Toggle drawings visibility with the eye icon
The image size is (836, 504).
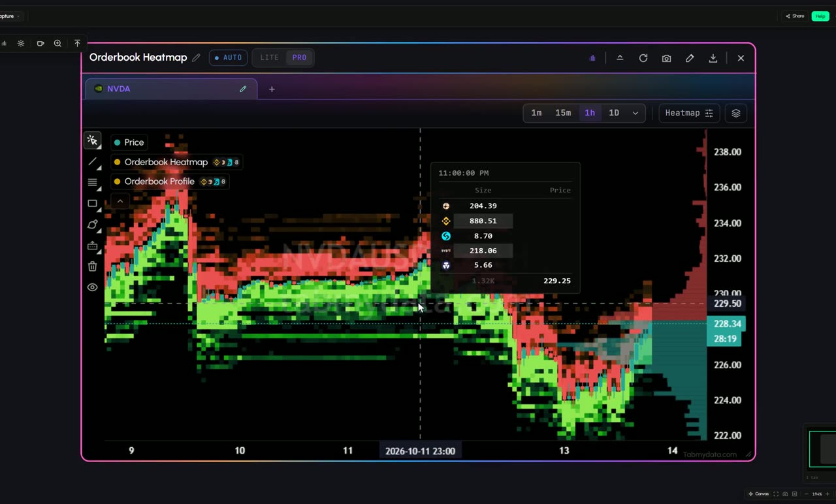(92, 287)
